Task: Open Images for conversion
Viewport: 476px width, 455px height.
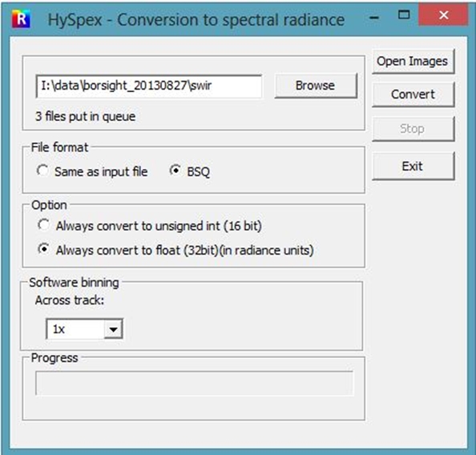Action: coord(413,62)
